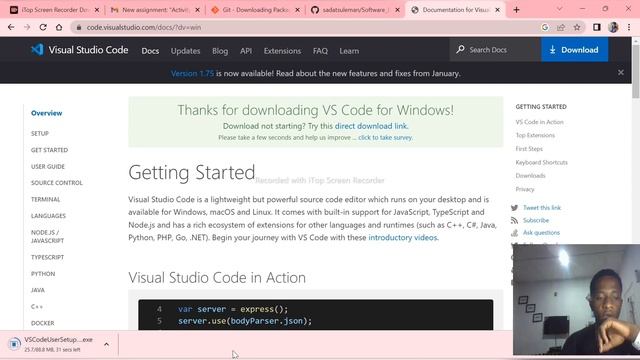Viewport: 640px width, 360px height.
Task: Open the Chrome profile avatar
Action: click(613, 27)
